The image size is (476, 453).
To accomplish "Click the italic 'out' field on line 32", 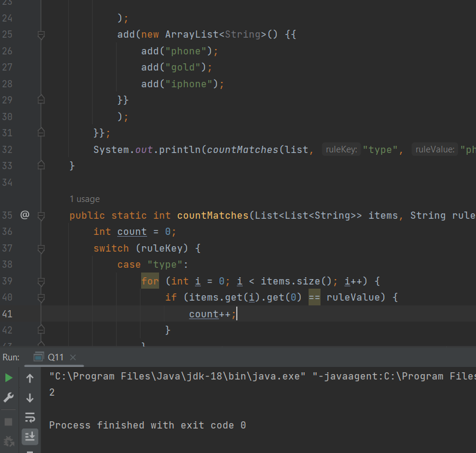I will click(144, 149).
